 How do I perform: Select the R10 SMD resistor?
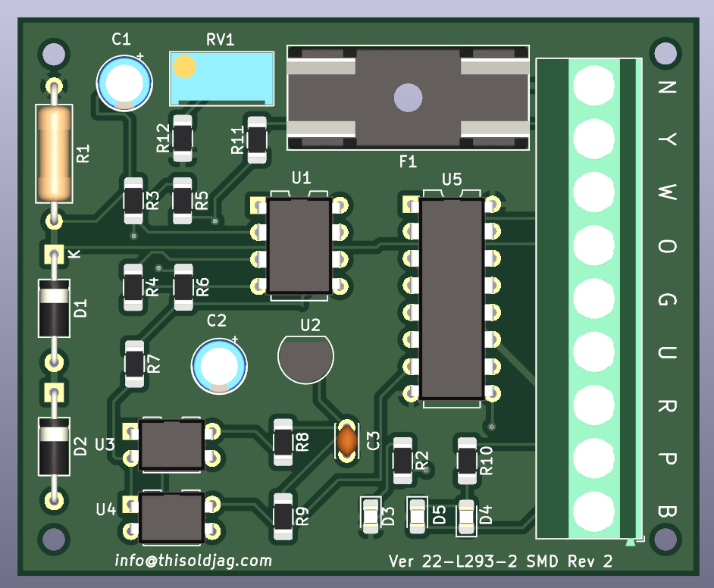pyautogui.click(x=467, y=461)
